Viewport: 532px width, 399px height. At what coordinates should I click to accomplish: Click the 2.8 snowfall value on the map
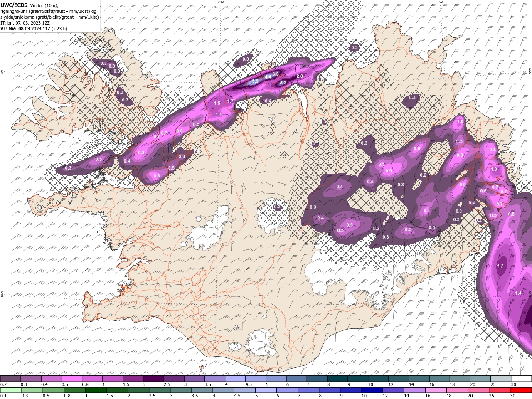(x=300, y=76)
